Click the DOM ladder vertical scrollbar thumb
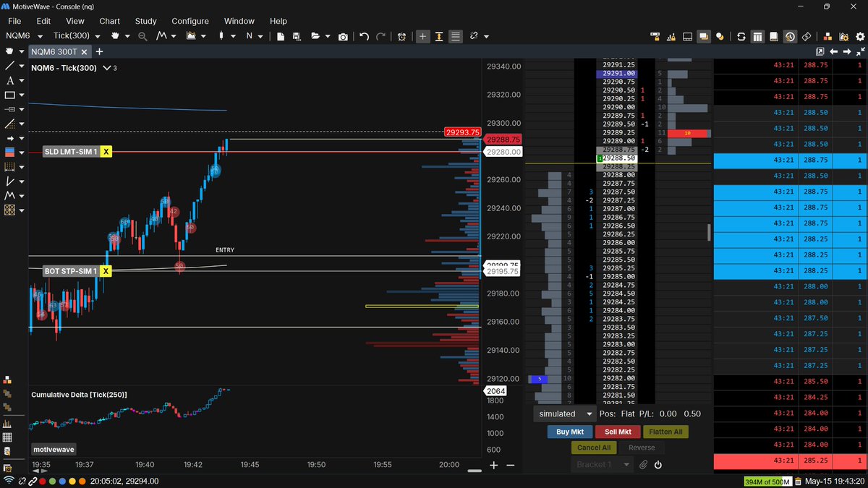Viewport: 868px width, 488px height. click(709, 232)
